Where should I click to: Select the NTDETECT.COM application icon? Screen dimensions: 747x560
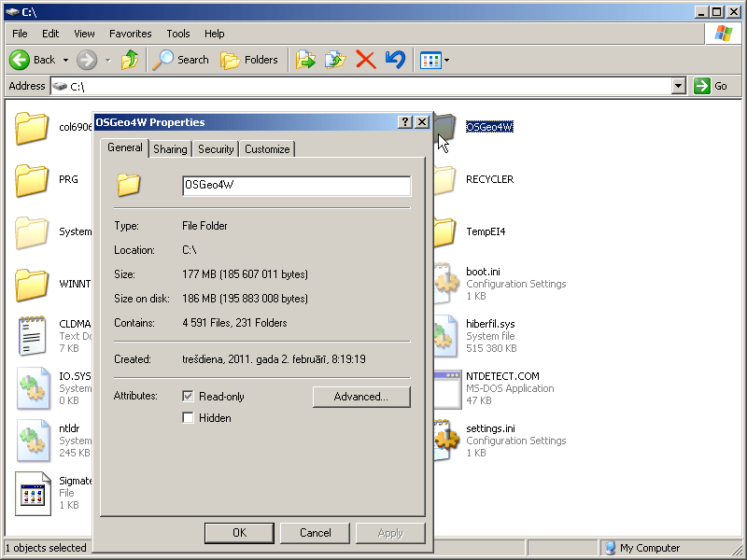click(448, 389)
